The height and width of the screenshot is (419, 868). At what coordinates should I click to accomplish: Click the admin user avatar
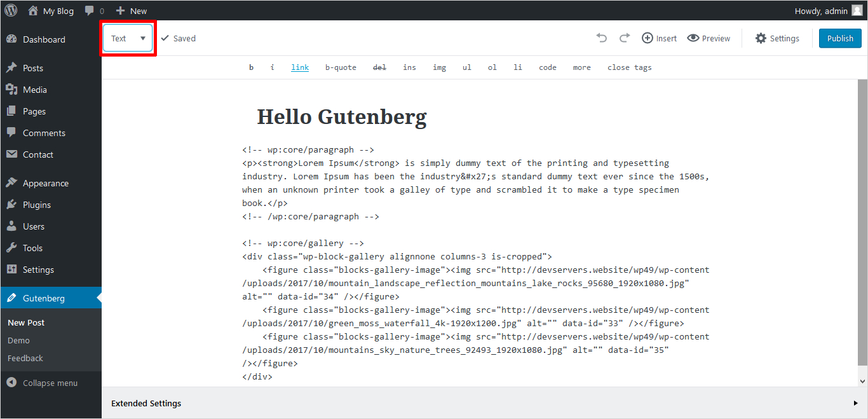point(857,10)
